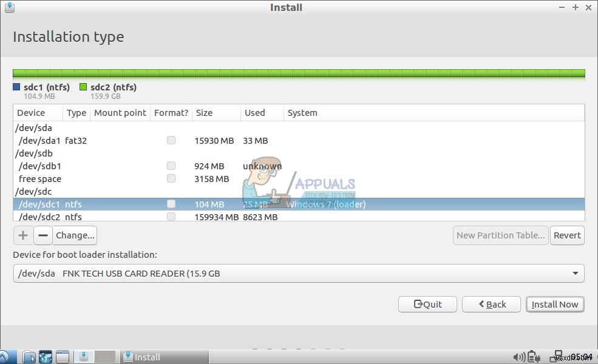Open the boot loader device dropdown
Screen dimensions: 598x364
299,273
